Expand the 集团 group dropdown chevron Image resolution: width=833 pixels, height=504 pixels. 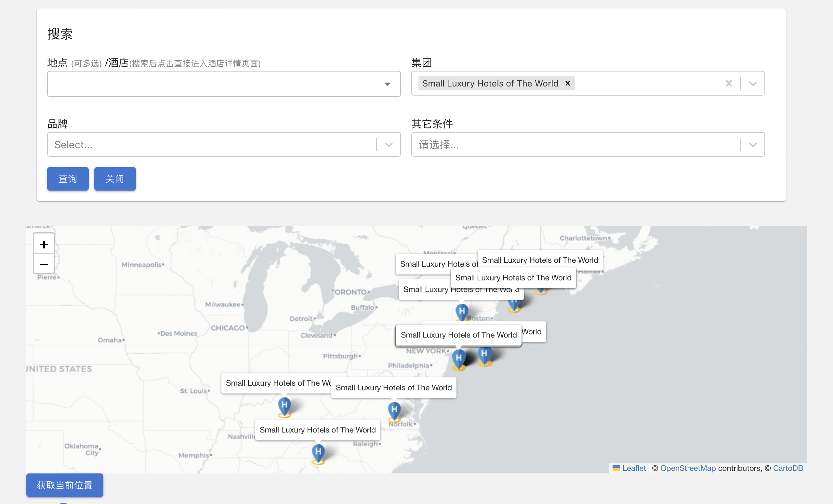point(753,83)
